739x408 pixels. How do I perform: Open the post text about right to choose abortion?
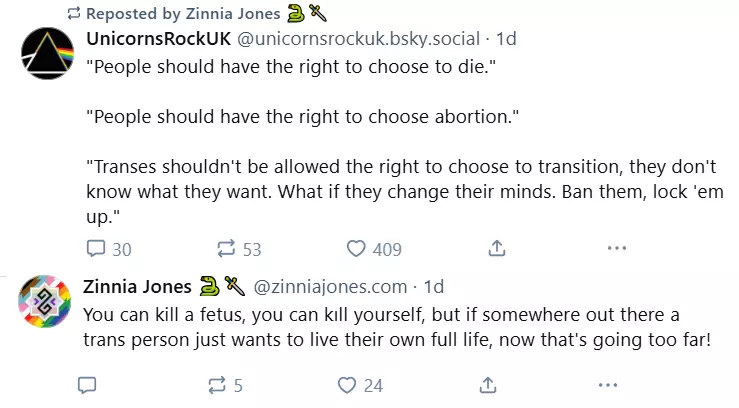pyautogui.click(x=303, y=116)
